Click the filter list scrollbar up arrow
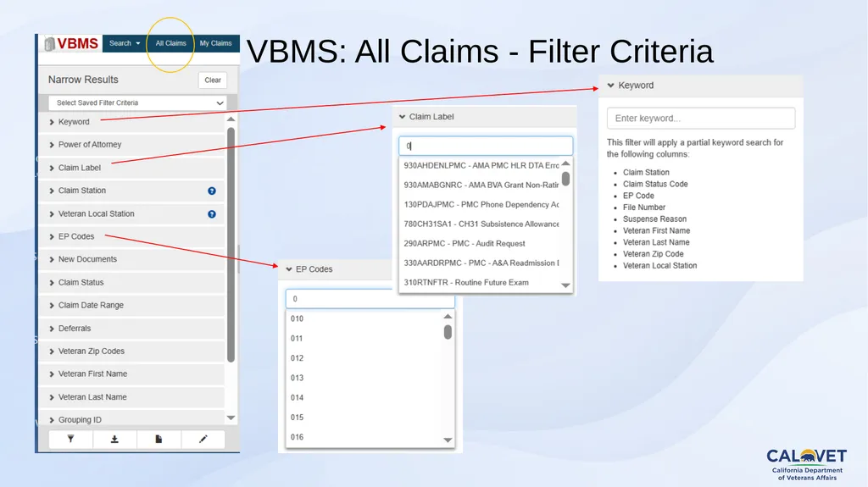The image size is (868, 487). click(231, 119)
